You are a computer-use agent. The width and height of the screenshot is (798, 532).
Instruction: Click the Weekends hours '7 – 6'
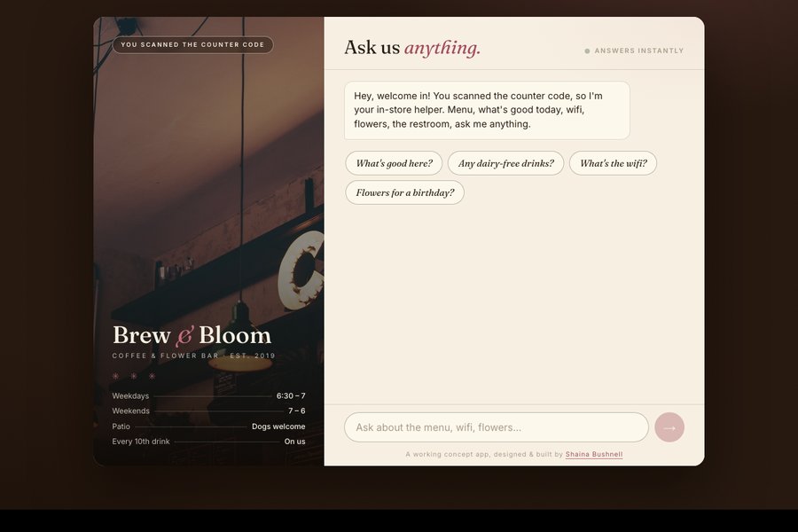click(x=297, y=411)
